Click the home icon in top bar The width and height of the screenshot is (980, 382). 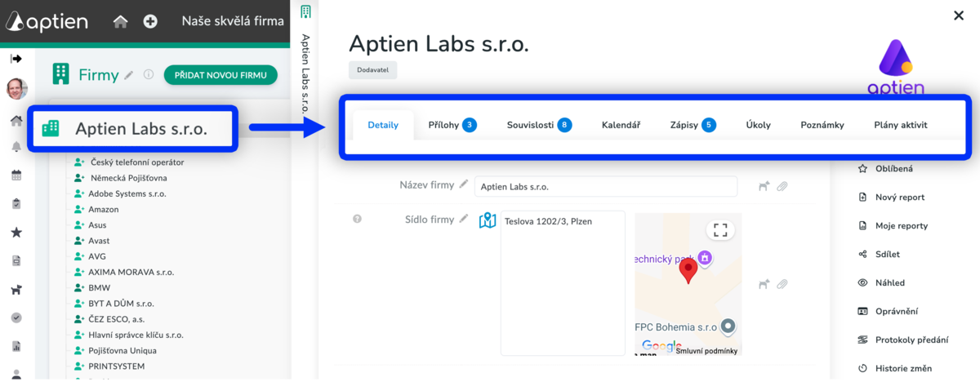[120, 22]
